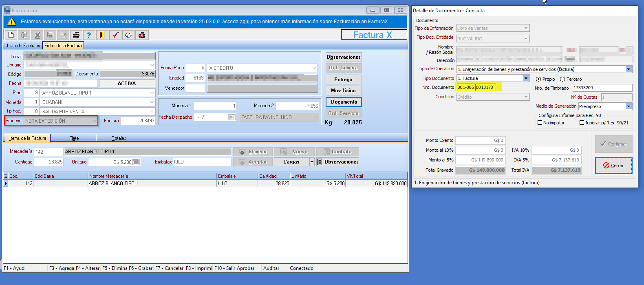
Task: Click the warning triangle icon in banner
Action: pyautogui.click(x=12, y=22)
